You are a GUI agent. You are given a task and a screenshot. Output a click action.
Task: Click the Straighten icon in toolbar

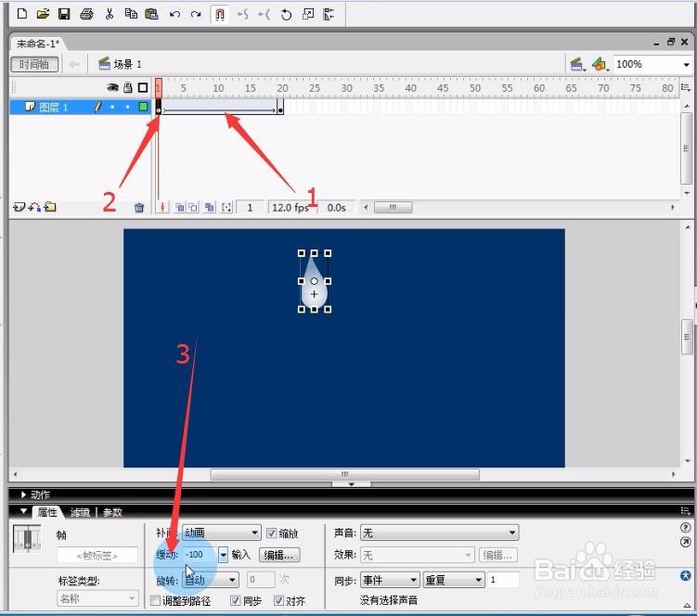click(x=264, y=14)
